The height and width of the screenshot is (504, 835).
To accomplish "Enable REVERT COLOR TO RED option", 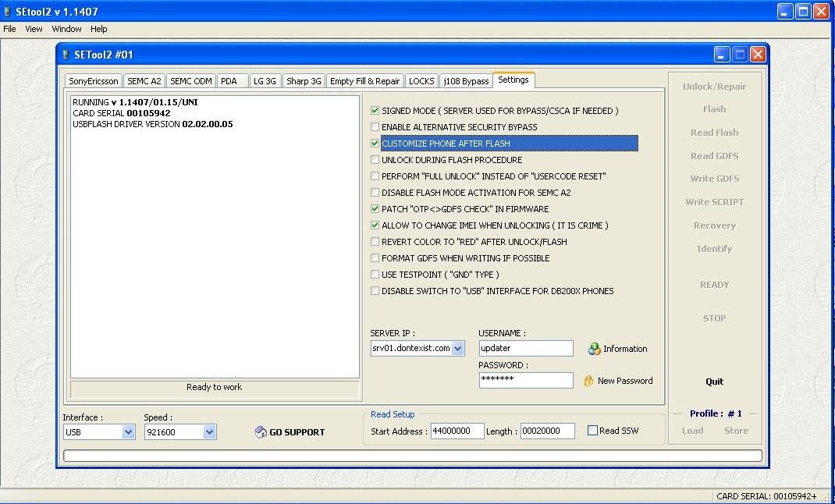I will [x=375, y=242].
